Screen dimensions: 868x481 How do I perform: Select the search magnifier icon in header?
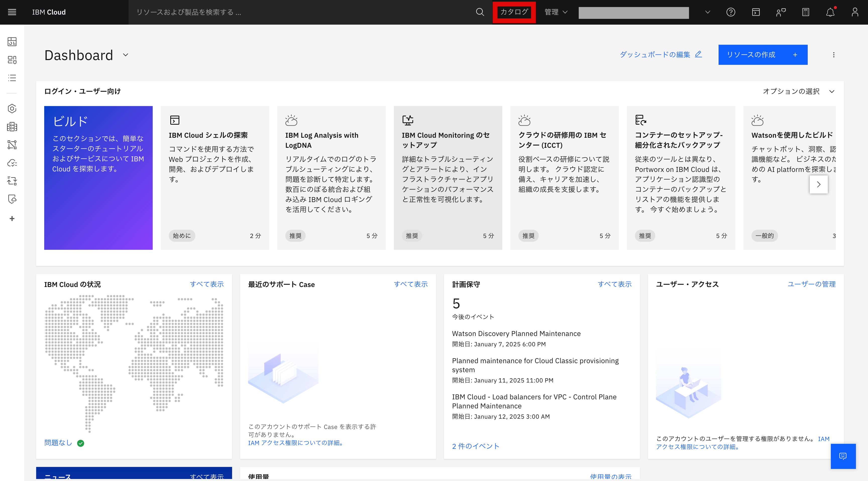[480, 12]
